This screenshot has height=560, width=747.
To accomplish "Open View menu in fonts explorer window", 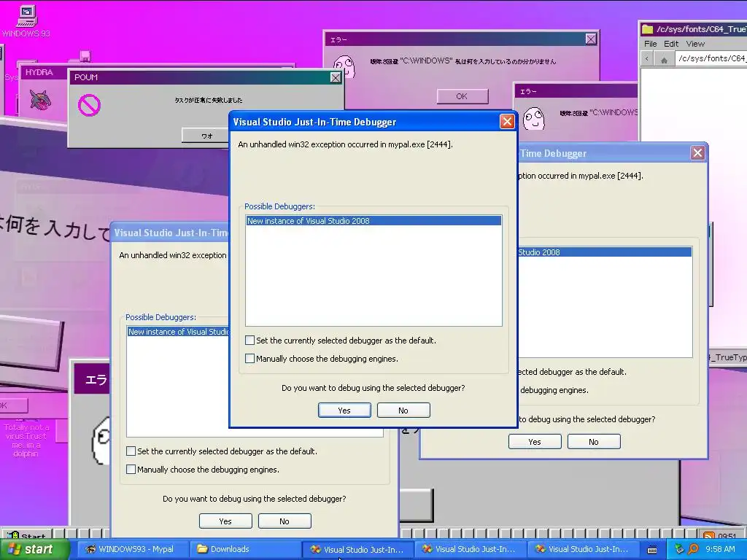I will pos(695,44).
